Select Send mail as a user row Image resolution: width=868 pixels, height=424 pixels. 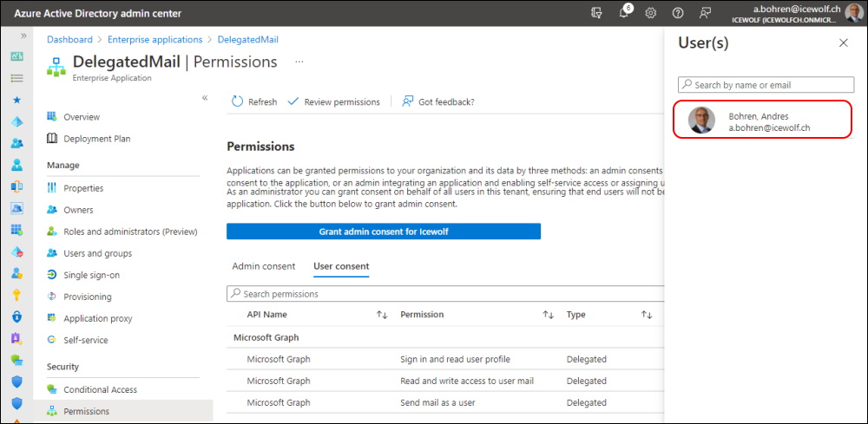[445, 402]
